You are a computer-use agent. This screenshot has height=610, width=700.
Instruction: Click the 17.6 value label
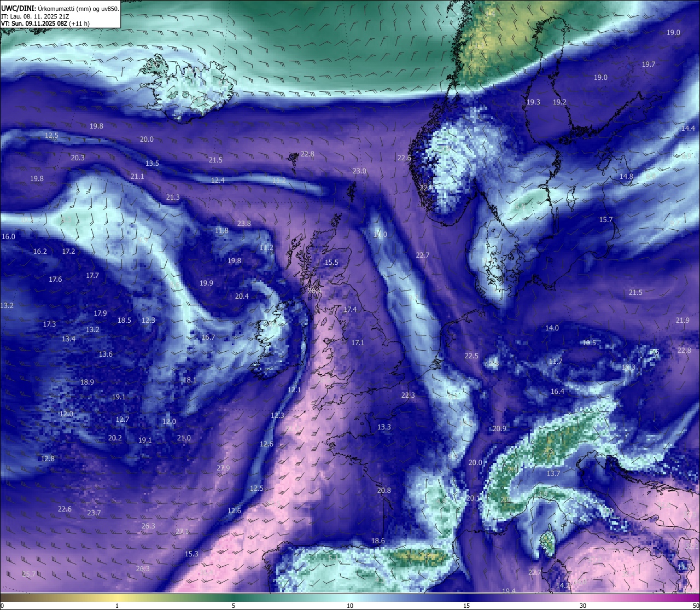click(55, 280)
